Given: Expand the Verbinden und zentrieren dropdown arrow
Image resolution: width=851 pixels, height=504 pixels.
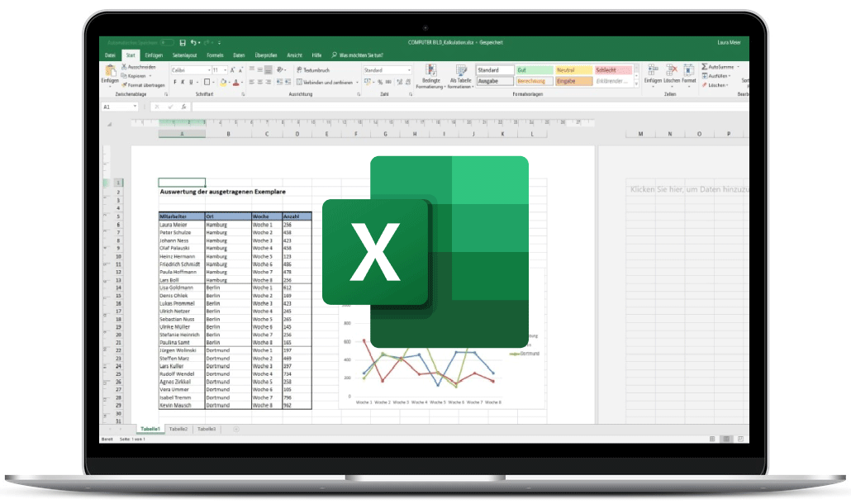Looking at the screenshot, I should (x=357, y=83).
